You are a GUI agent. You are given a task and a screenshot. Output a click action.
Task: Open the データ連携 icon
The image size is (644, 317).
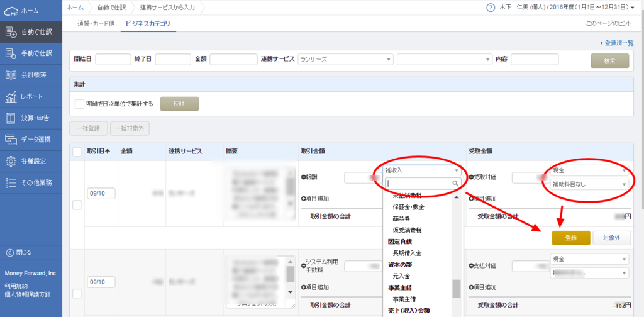pyautogui.click(x=11, y=140)
